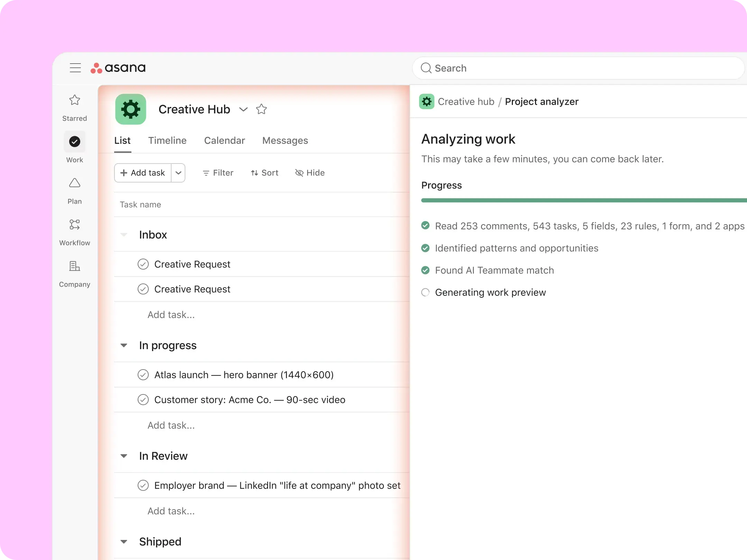
Task: Open the second Creative Request task name
Action: coord(192,289)
